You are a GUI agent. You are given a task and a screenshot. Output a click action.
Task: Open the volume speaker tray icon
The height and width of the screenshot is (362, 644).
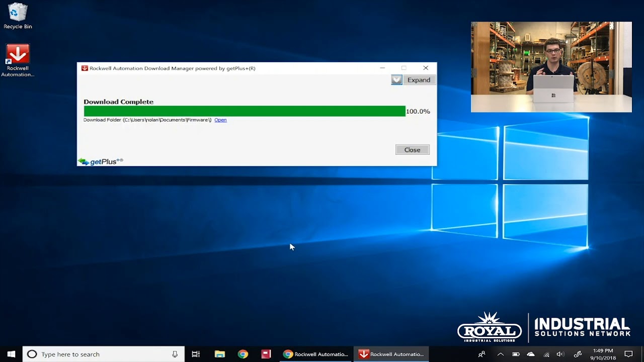pyautogui.click(x=560, y=354)
